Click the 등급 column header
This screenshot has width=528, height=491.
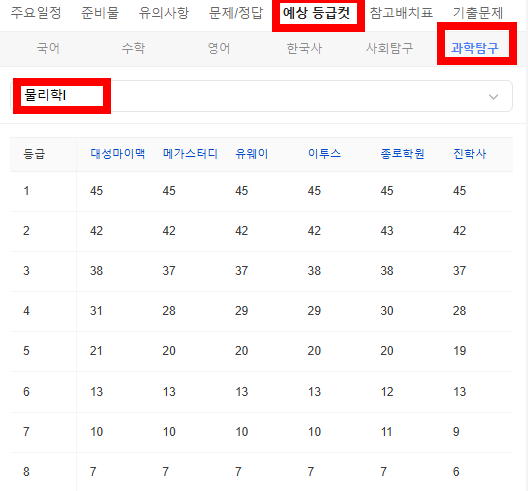[34, 154]
